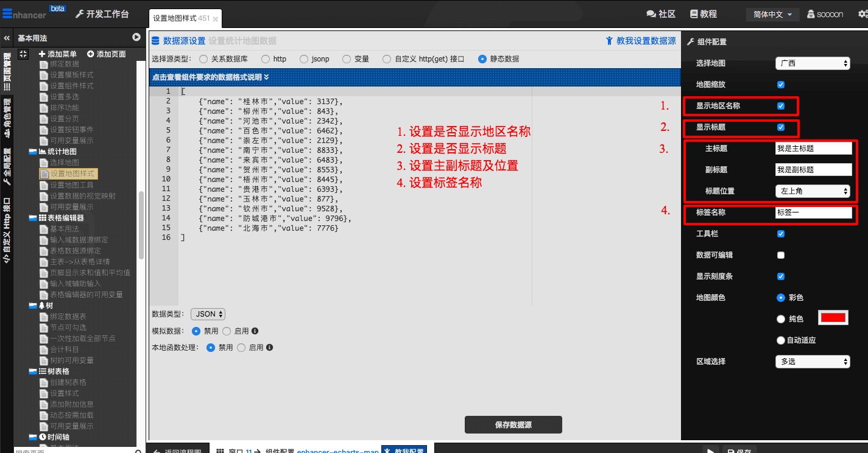Switch to the 设置统计地图数据 tab

[x=242, y=41]
